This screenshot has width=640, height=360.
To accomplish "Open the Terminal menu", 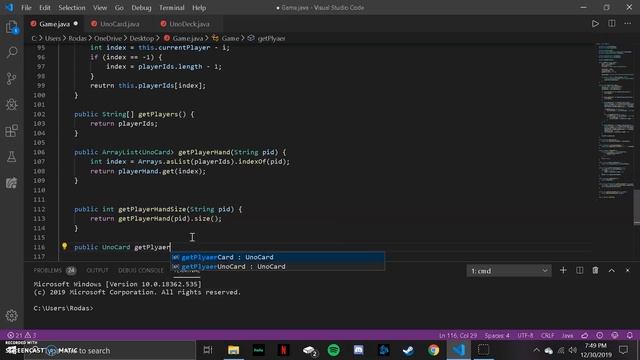I will 171,7.
